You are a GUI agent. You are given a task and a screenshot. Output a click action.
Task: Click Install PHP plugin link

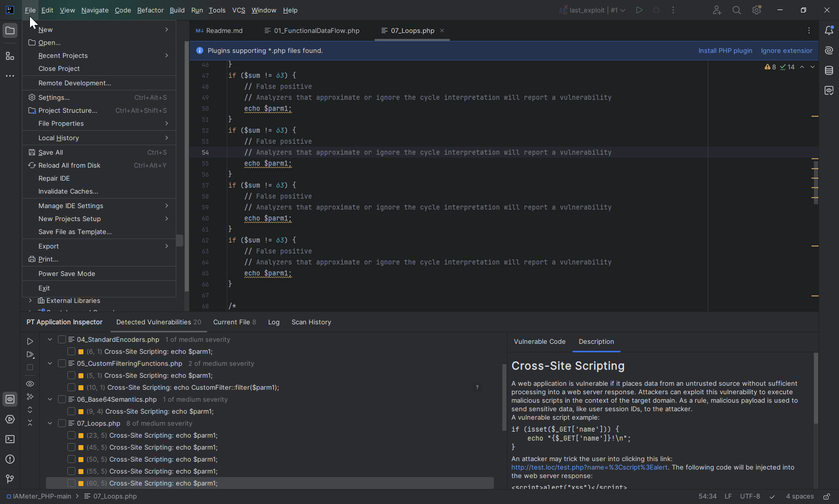click(725, 50)
